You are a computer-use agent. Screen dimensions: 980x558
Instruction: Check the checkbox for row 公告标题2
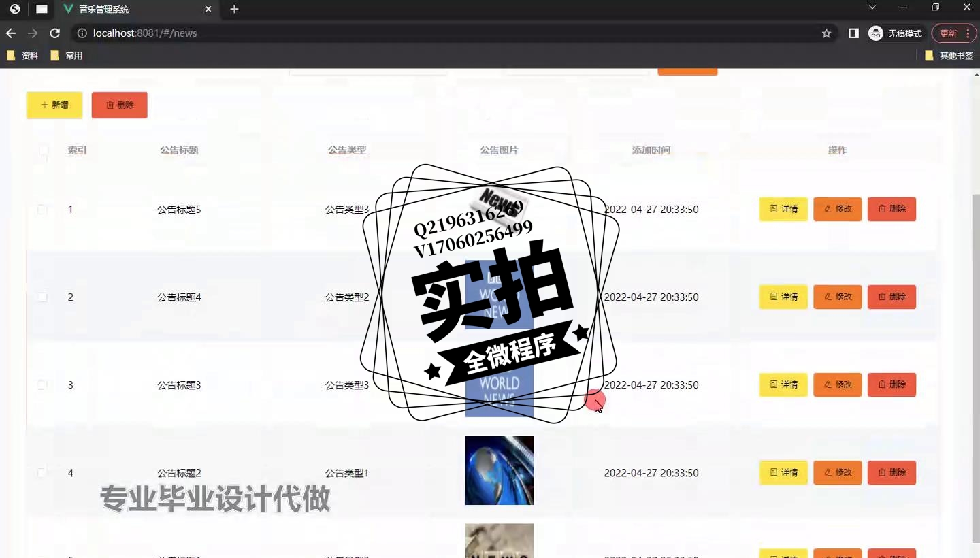click(x=42, y=473)
